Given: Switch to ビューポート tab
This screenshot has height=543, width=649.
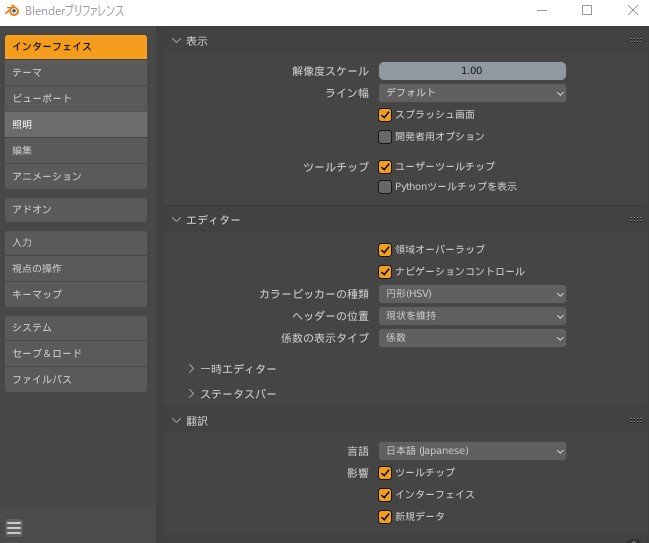Looking at the screenshot, I should [76, 99].
